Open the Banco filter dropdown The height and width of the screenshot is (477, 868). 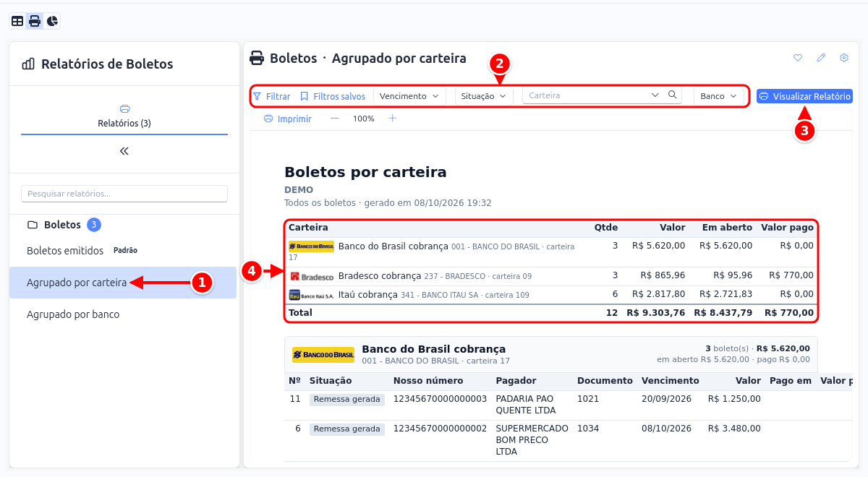point(719,96)
